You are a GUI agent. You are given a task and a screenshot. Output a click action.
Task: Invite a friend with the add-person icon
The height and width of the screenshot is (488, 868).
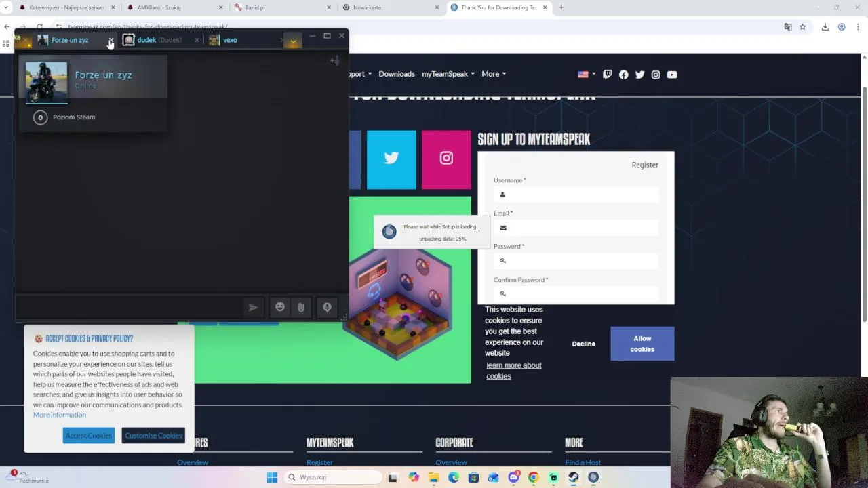pyautogui.click(x=334, y=60)
